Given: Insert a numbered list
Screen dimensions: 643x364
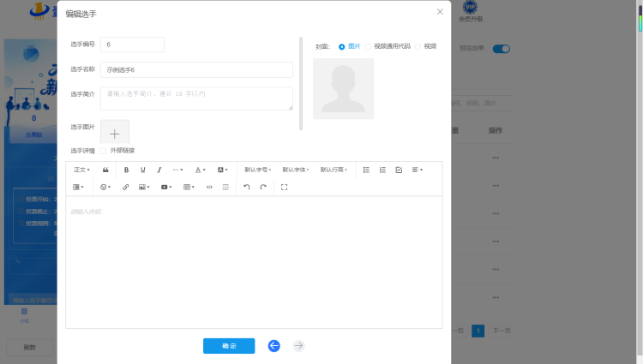Looking at the screenshot, I should click(x=382, y=170).
